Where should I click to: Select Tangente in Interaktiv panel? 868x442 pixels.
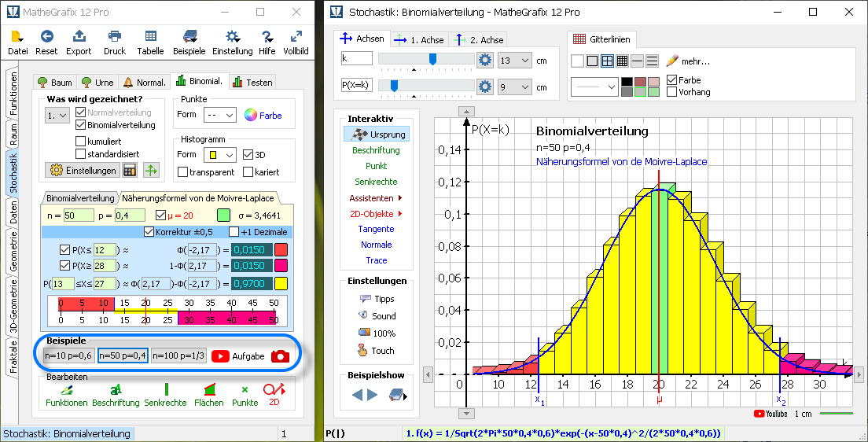[x=377, y=229]
